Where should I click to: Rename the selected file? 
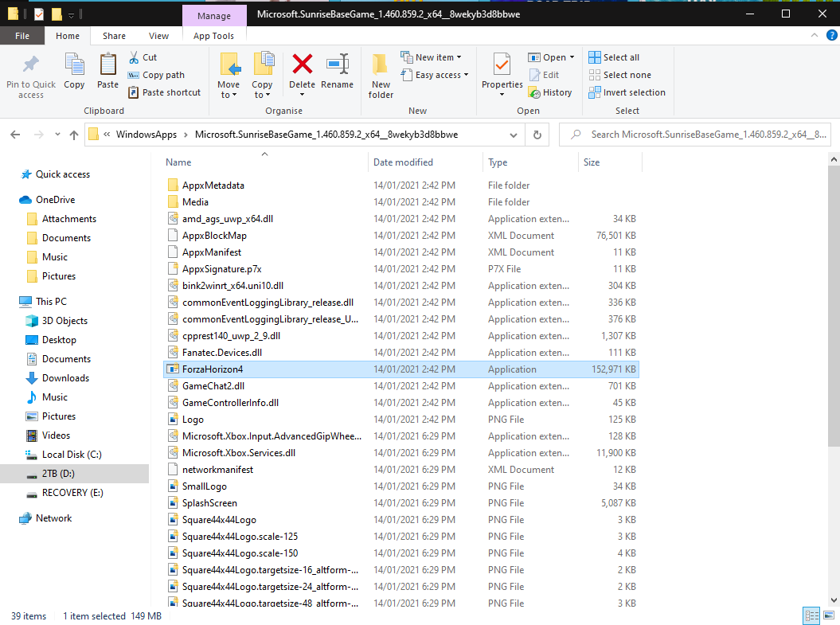point(337,71)
